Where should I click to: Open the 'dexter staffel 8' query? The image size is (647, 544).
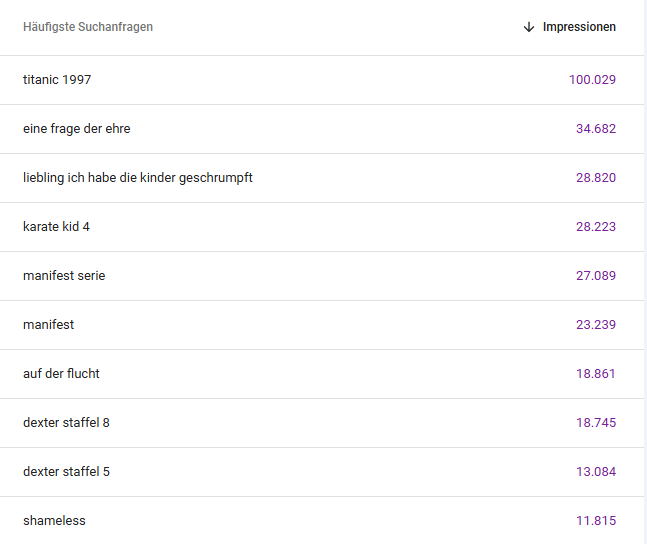pos(66,422)
